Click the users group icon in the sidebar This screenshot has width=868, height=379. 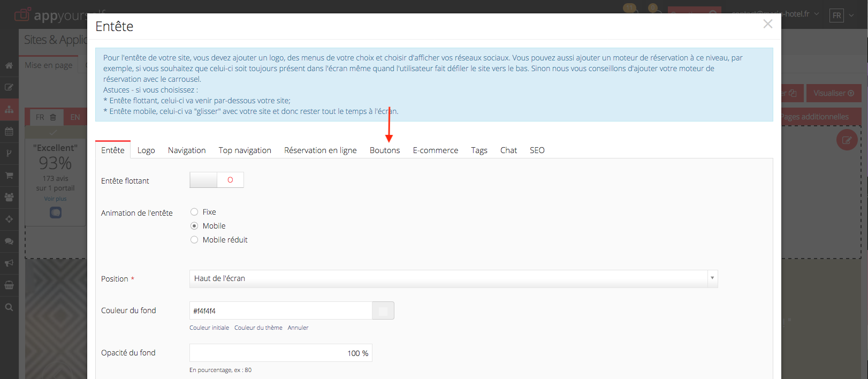[x=9, y=197]
